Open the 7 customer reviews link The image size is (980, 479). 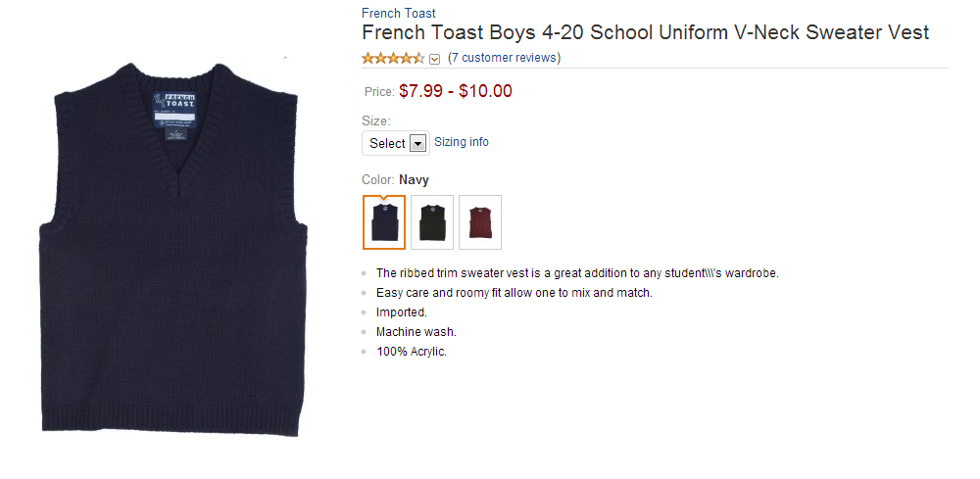click(x=504, y=58)
